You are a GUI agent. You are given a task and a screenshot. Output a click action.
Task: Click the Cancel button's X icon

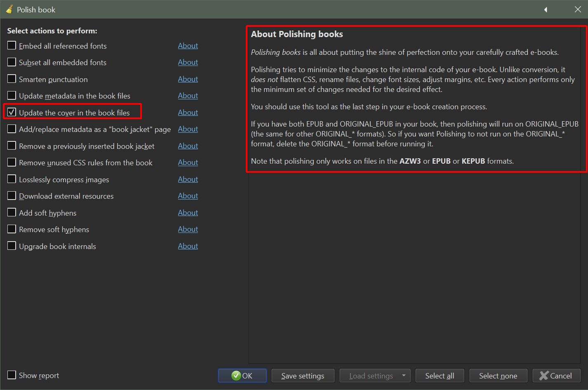pyautogui.click(x=544, y=376)
